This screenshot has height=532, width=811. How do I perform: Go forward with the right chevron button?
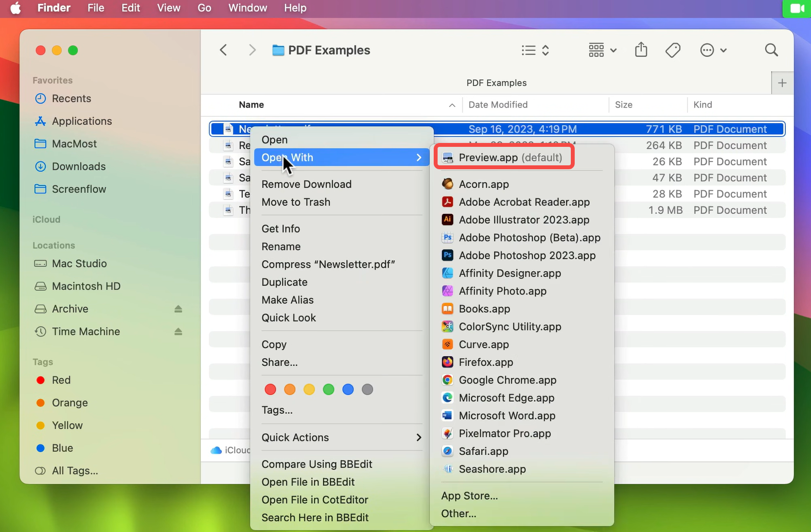coord(252,50)
